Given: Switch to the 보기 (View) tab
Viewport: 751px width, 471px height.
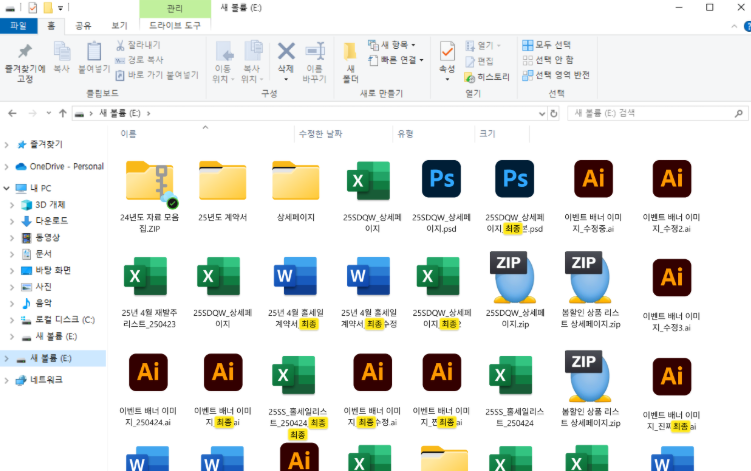Looking at the screenshot, I should (119, 26).
